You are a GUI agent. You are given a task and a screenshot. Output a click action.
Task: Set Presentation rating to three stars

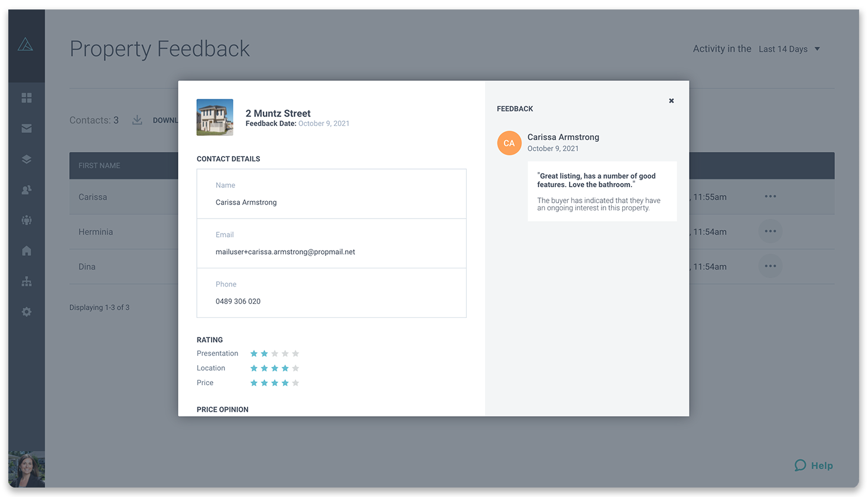(x=275, y=353)
